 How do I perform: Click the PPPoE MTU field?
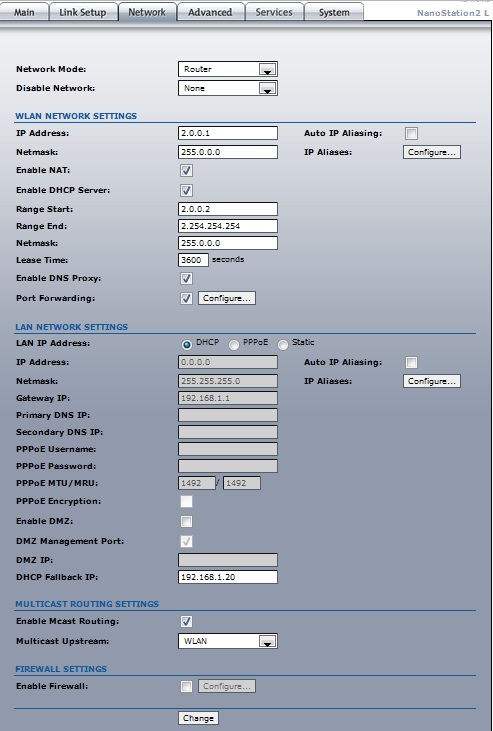pos(197,483)
